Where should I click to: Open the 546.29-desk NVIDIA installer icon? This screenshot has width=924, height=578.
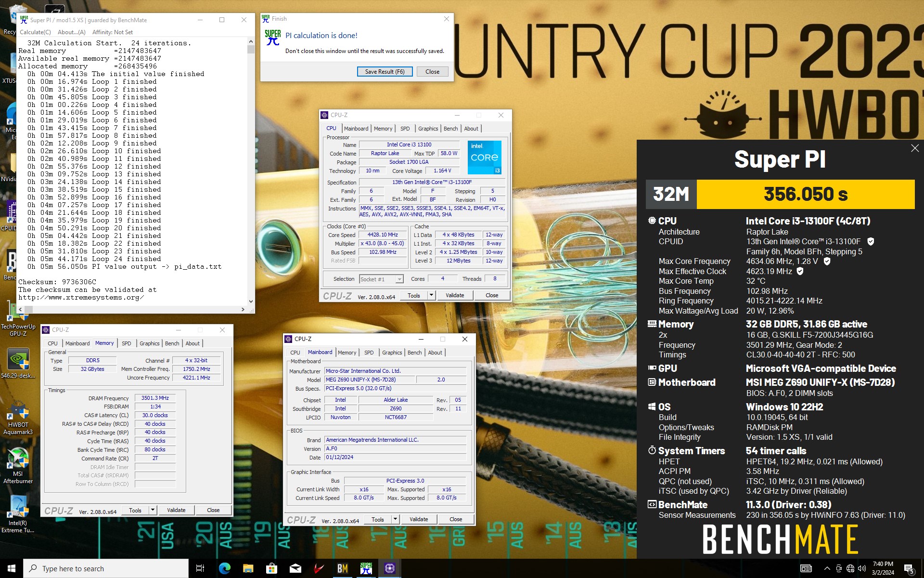[x=18, y=364]
